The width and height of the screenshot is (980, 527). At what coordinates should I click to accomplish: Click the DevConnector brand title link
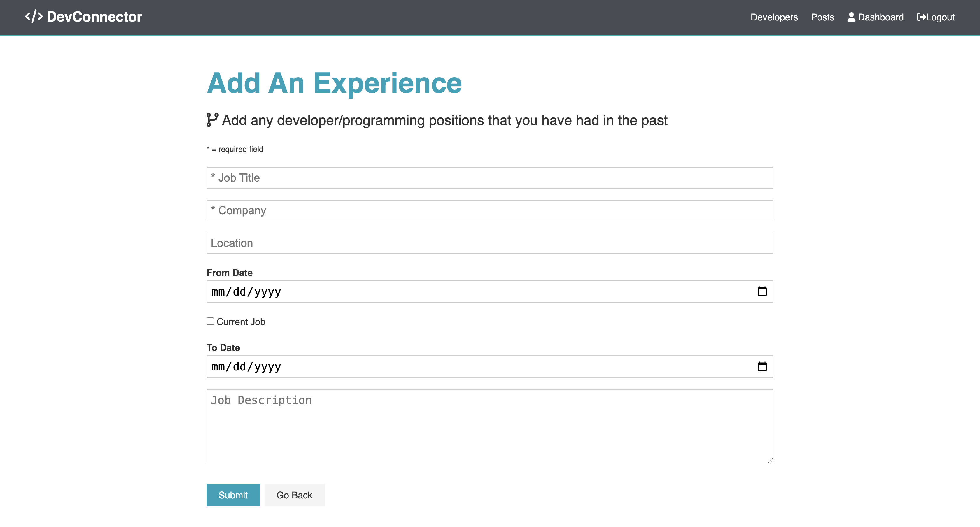pos(94,17)
